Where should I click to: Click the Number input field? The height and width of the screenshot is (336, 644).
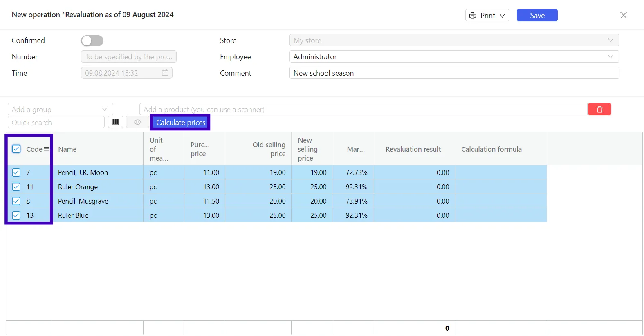tap(129, 56)
